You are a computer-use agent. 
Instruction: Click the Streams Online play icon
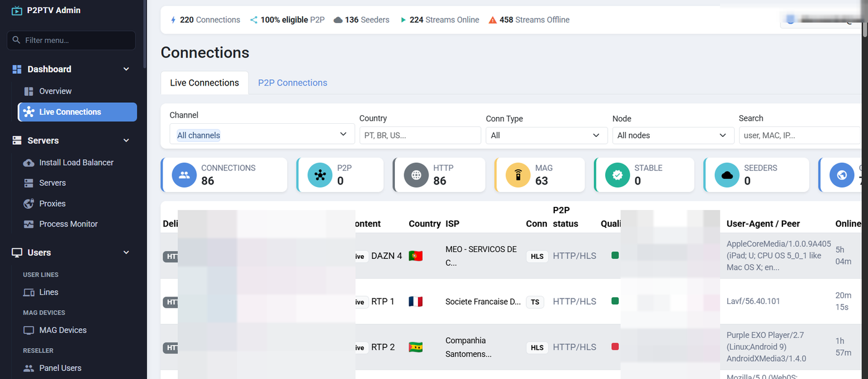[x=404, y=20]
